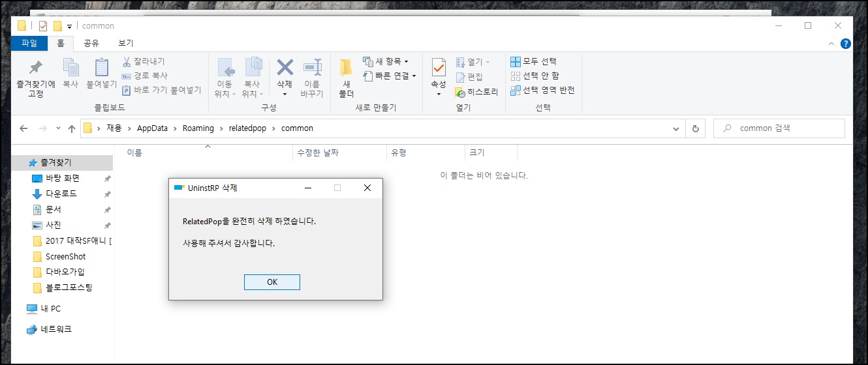Pin folder to Quick access (즐겨찾기에 고정)
Viewport: 868px width, 365px height.
point(36,78)
